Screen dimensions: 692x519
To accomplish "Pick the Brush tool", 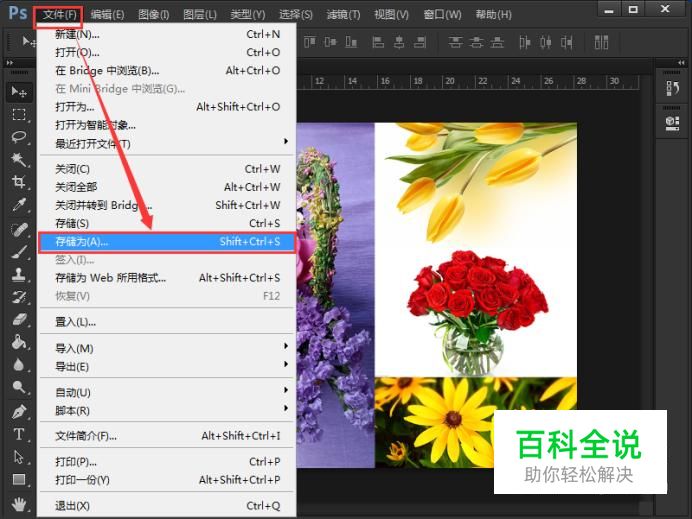I will click(19, 252).
